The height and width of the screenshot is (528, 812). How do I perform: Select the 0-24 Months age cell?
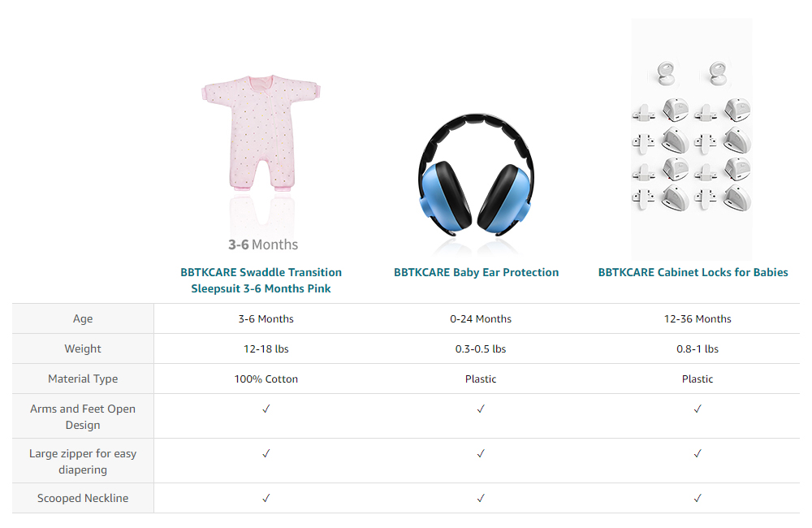[481, 318]
